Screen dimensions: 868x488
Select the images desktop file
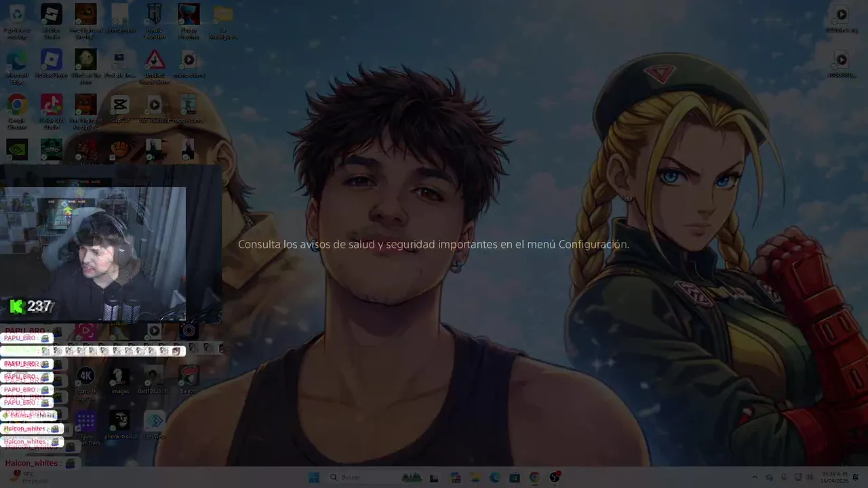(x=120, y=380)
